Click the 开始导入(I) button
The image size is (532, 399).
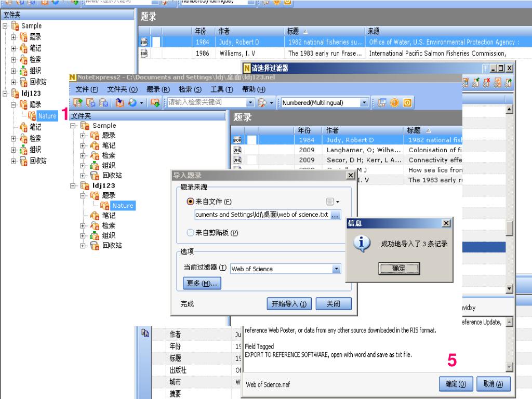[289, 303]
